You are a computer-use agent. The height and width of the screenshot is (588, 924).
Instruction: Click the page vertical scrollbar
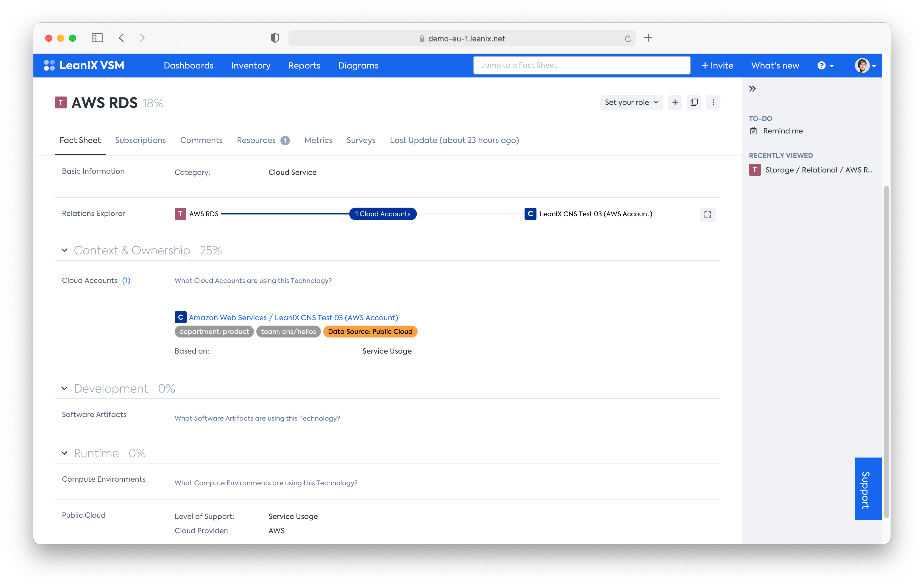point(886,351)
